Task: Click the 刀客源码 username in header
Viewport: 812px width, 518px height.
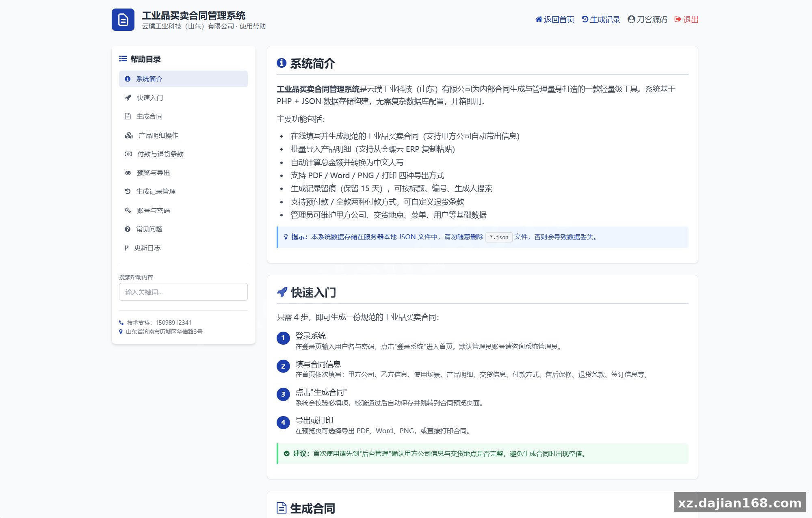Action: 652,19
